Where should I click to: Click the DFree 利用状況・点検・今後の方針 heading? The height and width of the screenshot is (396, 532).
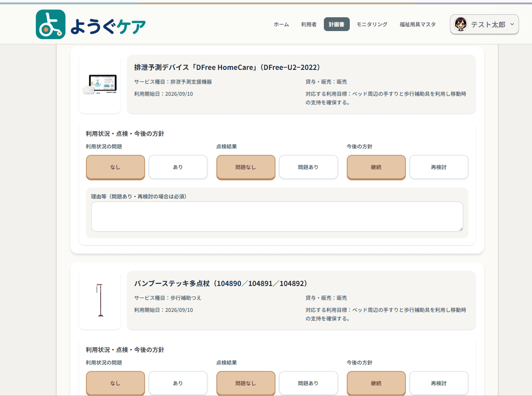pyautogui.click(x=125, y=134)
